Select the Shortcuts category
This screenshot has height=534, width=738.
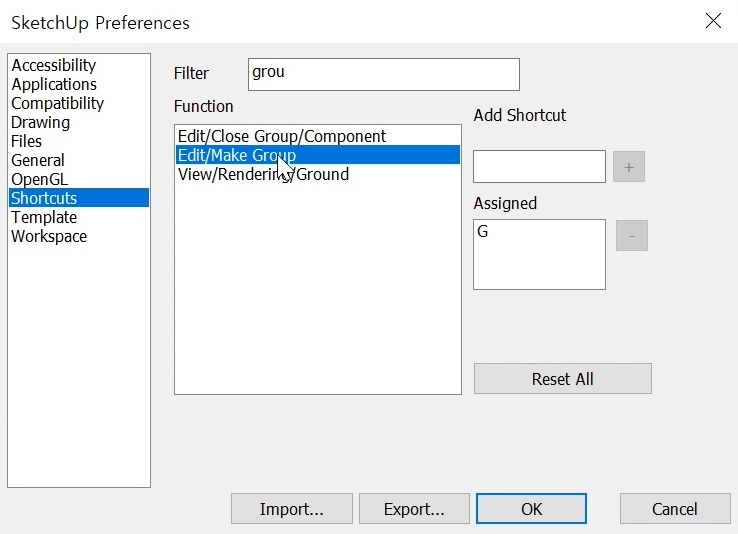click(79, 198)
